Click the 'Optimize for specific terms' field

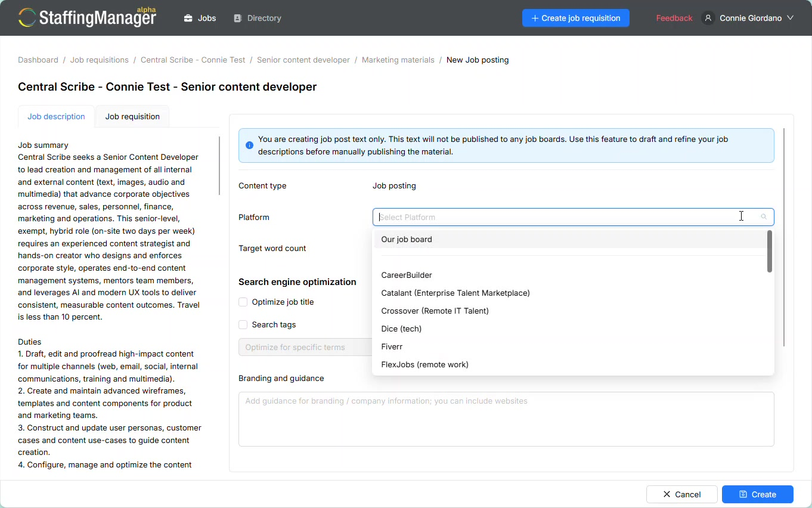[305, 348]
